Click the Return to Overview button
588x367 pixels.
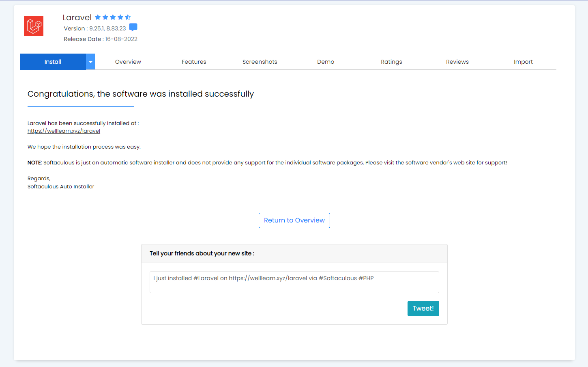pos(294,220)
